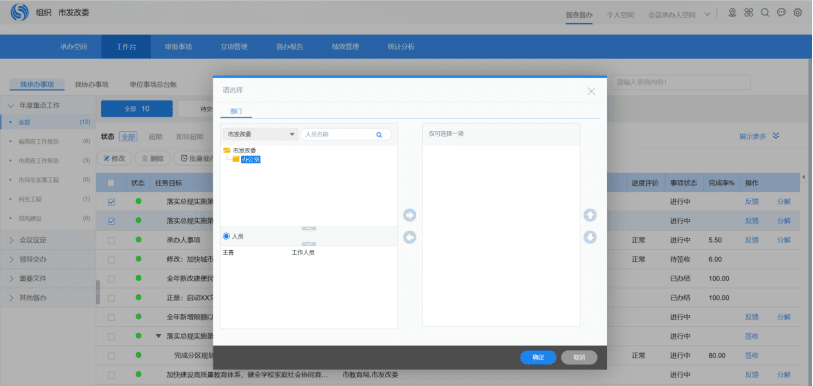Image resolution: width=813 pixels, height=386 pixels.
Task: Click the move-down arrow in the dialog
Action: 590,237
